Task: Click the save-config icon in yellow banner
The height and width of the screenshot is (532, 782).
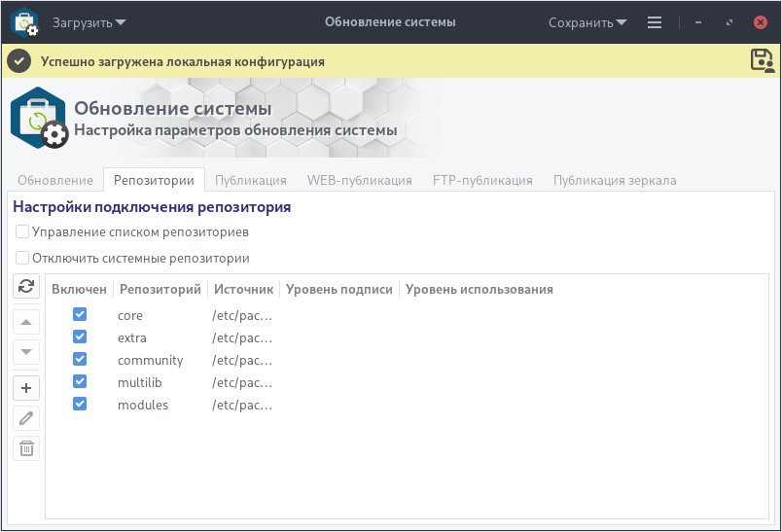Action: click(x=763, y=61)
